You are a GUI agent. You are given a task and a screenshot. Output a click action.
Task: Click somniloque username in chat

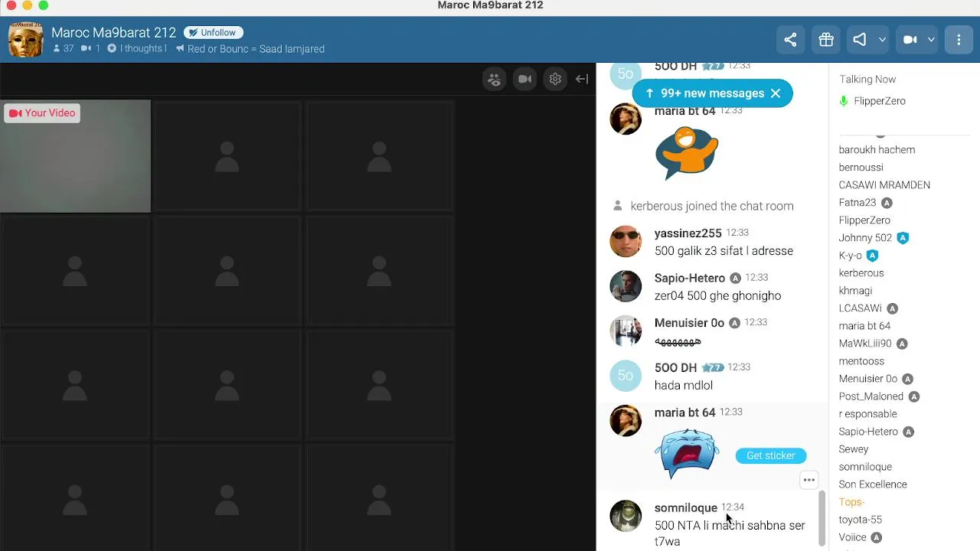point(686,508)
